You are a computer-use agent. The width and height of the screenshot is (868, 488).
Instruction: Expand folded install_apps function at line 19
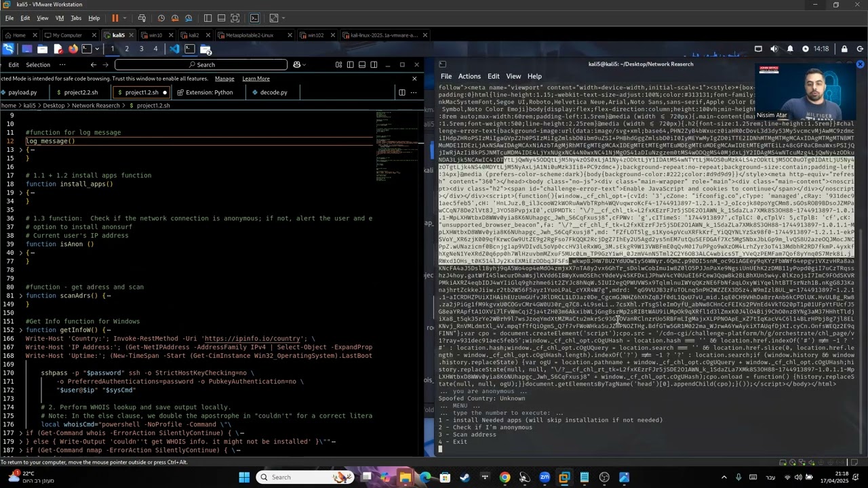(x=20, y=192)
